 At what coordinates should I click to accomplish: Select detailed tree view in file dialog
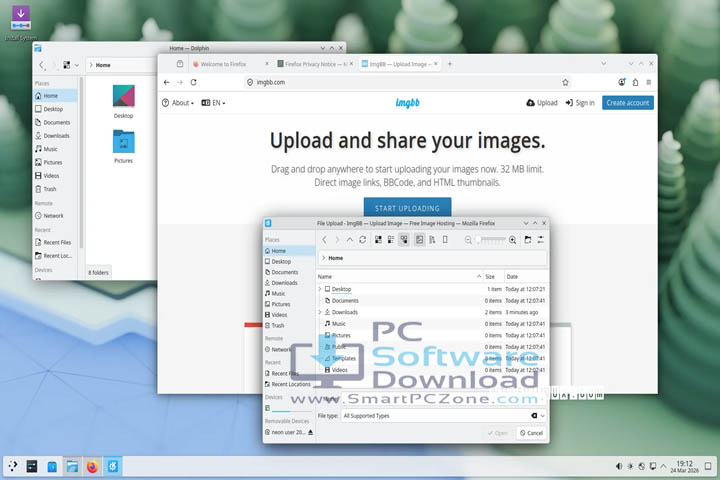pos(404,240)
